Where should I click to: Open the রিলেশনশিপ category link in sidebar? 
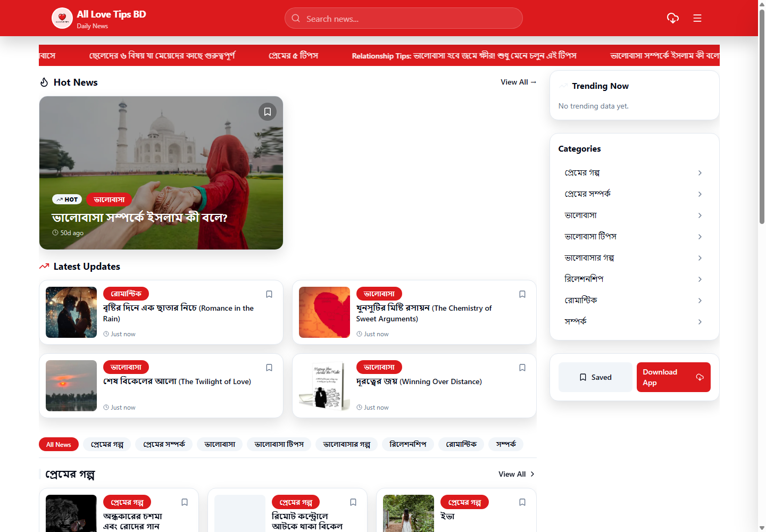pos(634,279)
